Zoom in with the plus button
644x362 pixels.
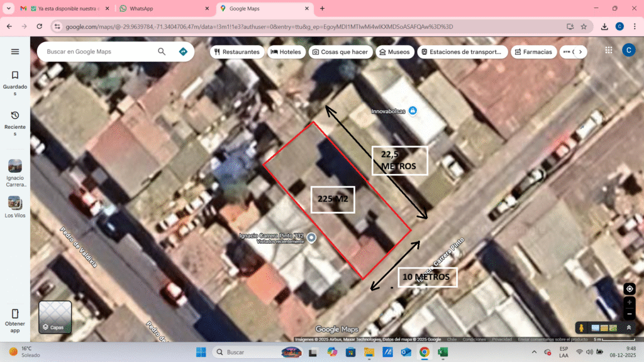pos(629,302)
